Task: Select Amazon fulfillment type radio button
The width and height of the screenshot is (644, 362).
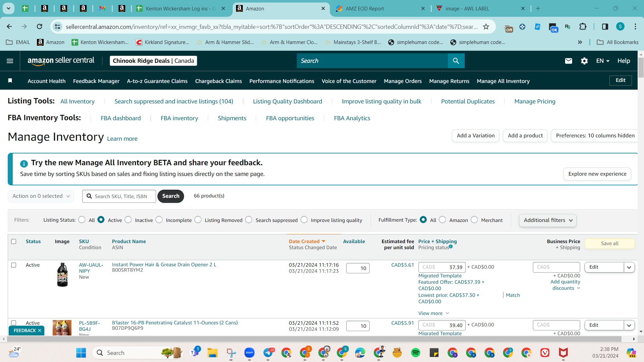Action: click(x=443, y=220)
